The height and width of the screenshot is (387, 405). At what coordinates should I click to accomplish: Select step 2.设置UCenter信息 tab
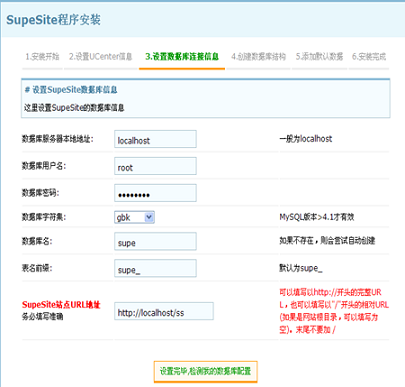pyautogui.click(x=101, y=57)
